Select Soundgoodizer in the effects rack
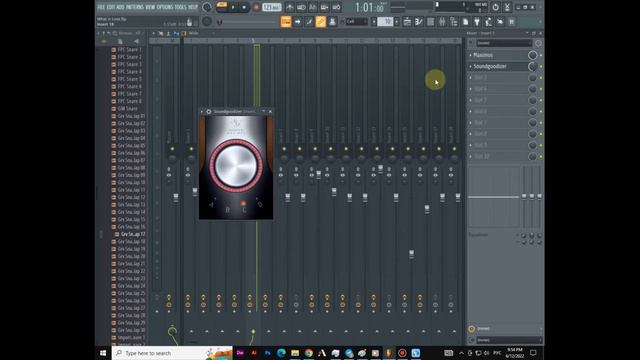The height and width of the screenshot is (360, 640). (x=490, y=67)
